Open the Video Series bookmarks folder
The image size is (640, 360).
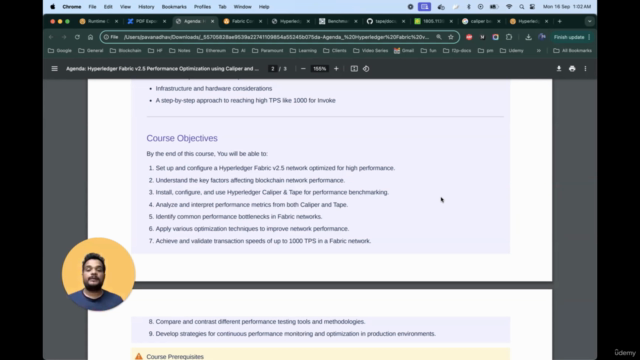click(370, 51)
